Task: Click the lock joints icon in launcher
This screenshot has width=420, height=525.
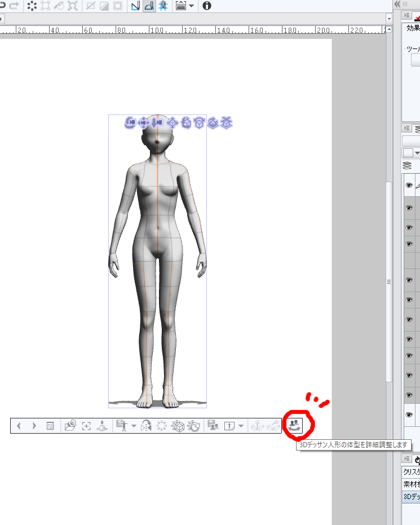Action: (x=258, y=426)
